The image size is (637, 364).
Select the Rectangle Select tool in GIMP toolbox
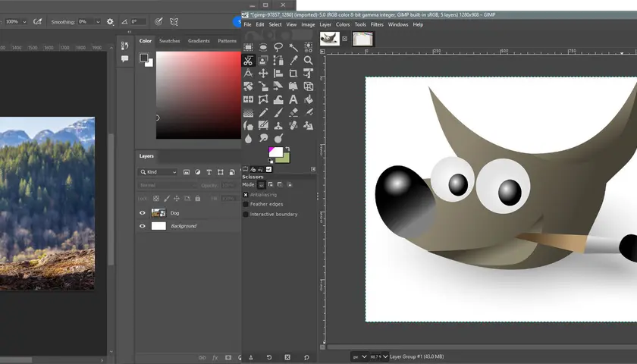(x=248, y=48)
